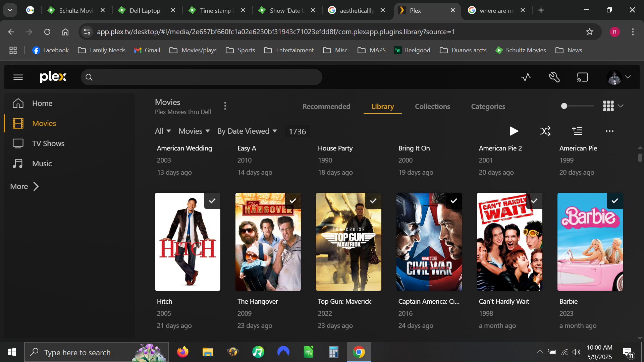Switch to the Collections tab

432,106
